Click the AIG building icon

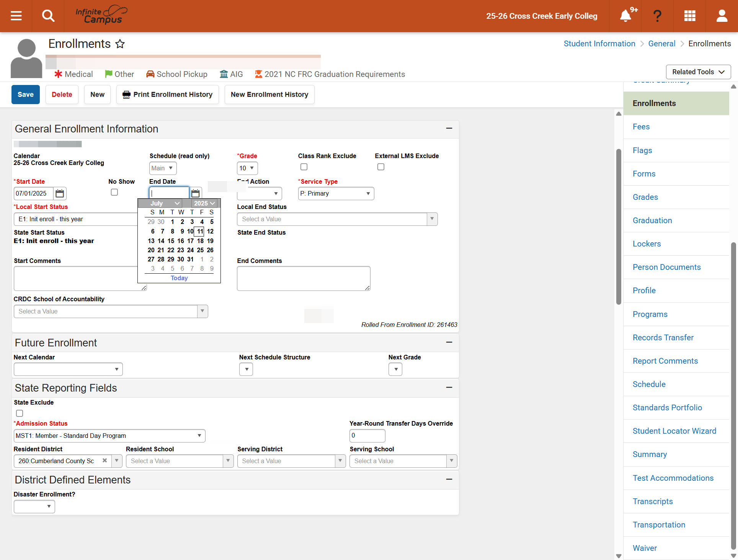(224, 74)
